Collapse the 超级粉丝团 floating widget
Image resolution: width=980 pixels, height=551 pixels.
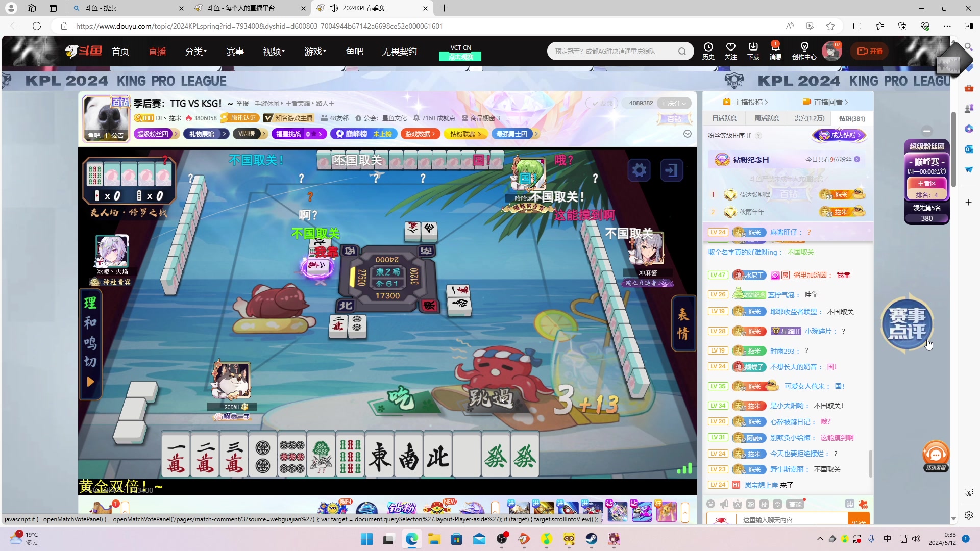(927, 131)
